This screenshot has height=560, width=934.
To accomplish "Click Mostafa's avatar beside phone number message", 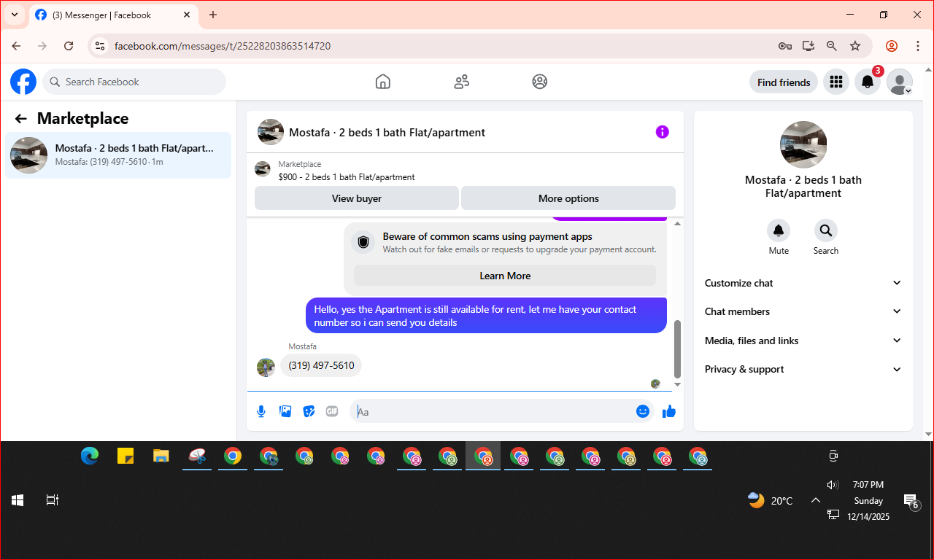I will (266, 367).
